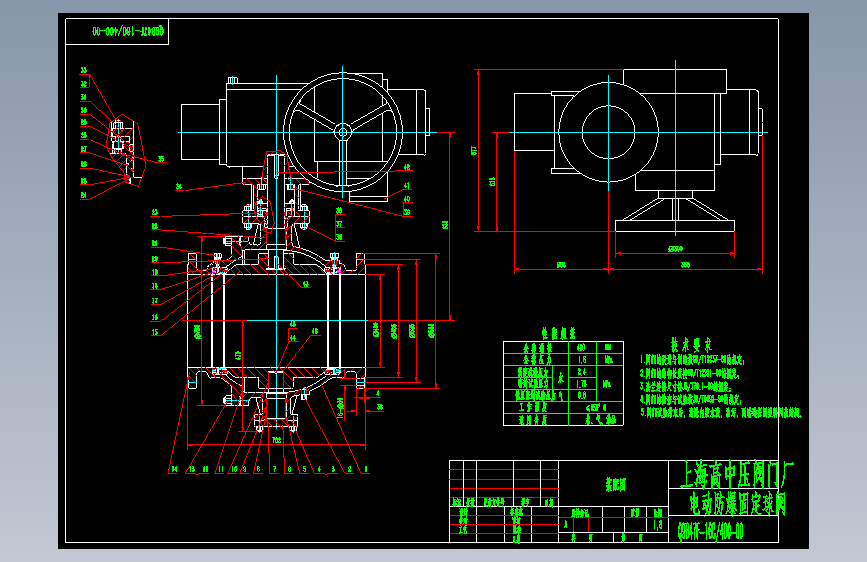Select part callout number 1 at bottom right
The height and width of the screenshot is (562, 867).
[x=365, y=469]
